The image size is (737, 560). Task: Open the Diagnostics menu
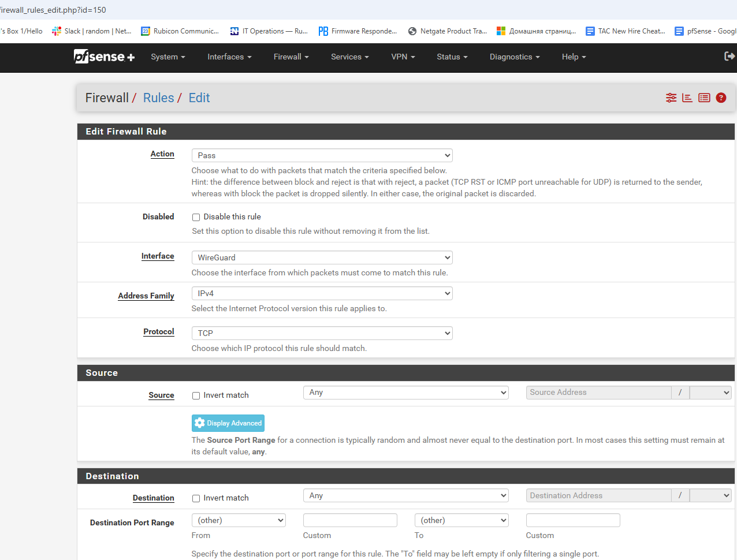click(x=514, y=57)
